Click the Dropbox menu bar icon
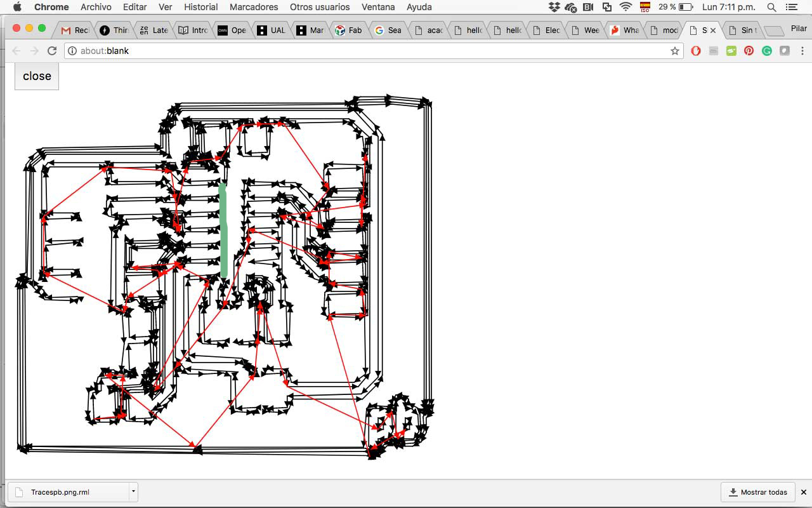The height and width of the screenshot is (508, 812). [554, 7]
